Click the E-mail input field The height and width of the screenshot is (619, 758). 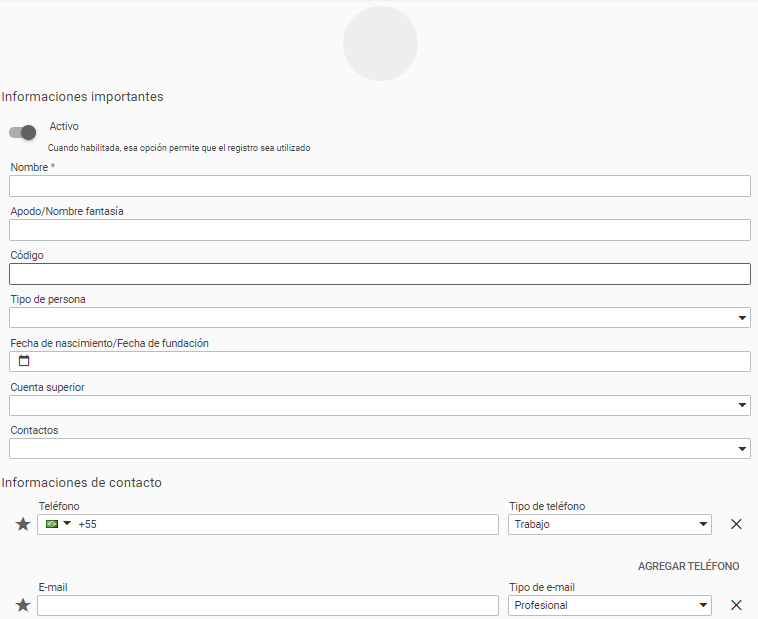tap(268, 605)
